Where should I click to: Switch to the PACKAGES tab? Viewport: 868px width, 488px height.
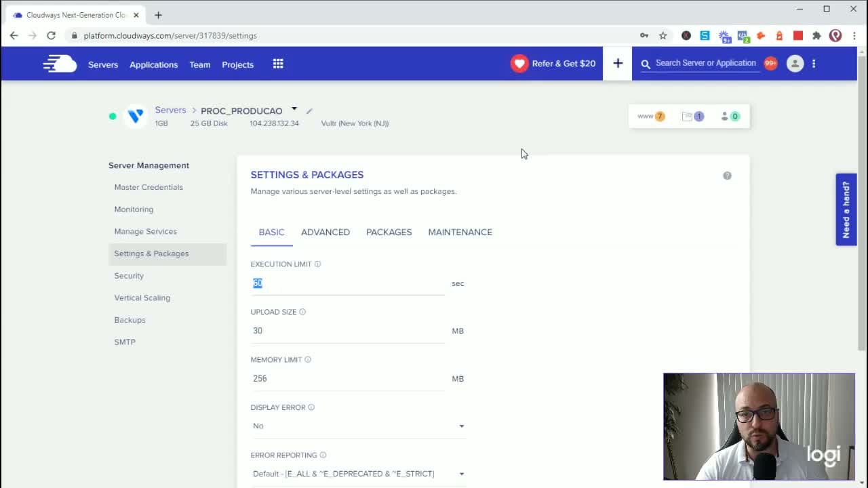(389, 232)
